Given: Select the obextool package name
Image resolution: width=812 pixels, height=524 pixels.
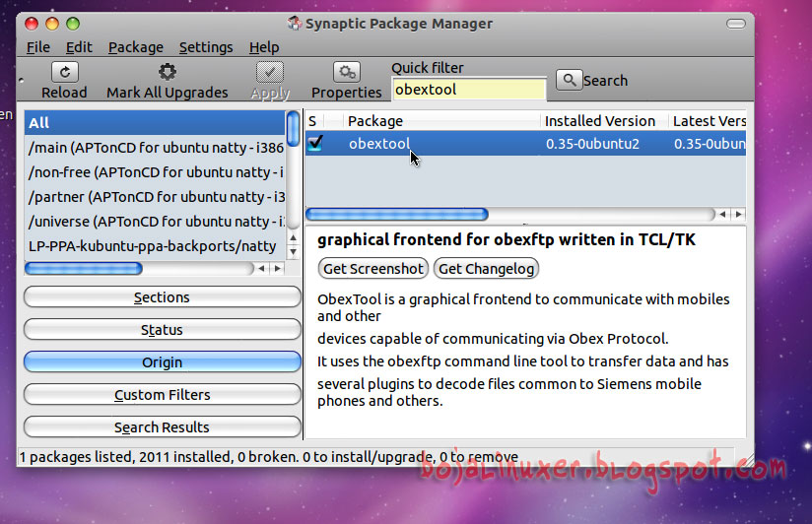Looking at the screenshot, I should click(379, 144).
